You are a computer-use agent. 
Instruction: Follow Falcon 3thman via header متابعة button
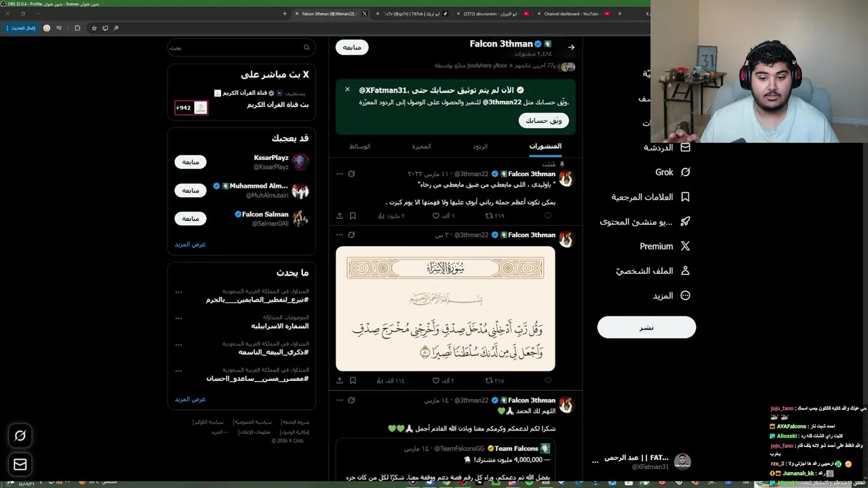(352, 47)
